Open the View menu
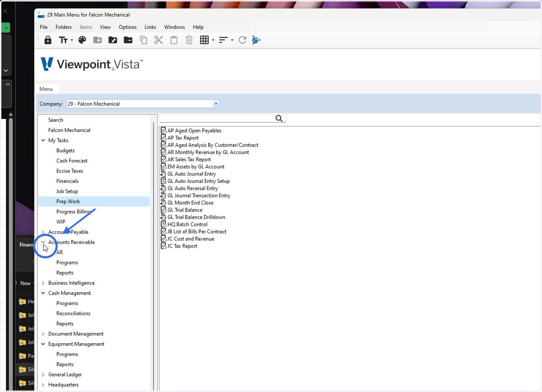The width and height of the screenshot is (542, 392). point(105,27)
